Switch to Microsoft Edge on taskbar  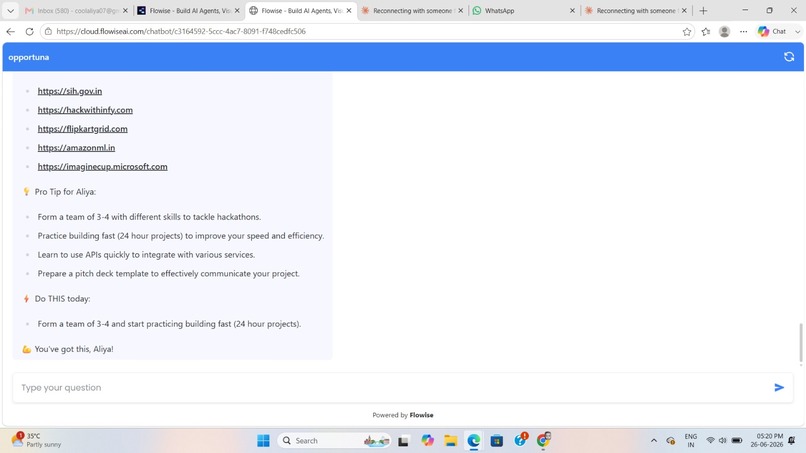(473, 441)
